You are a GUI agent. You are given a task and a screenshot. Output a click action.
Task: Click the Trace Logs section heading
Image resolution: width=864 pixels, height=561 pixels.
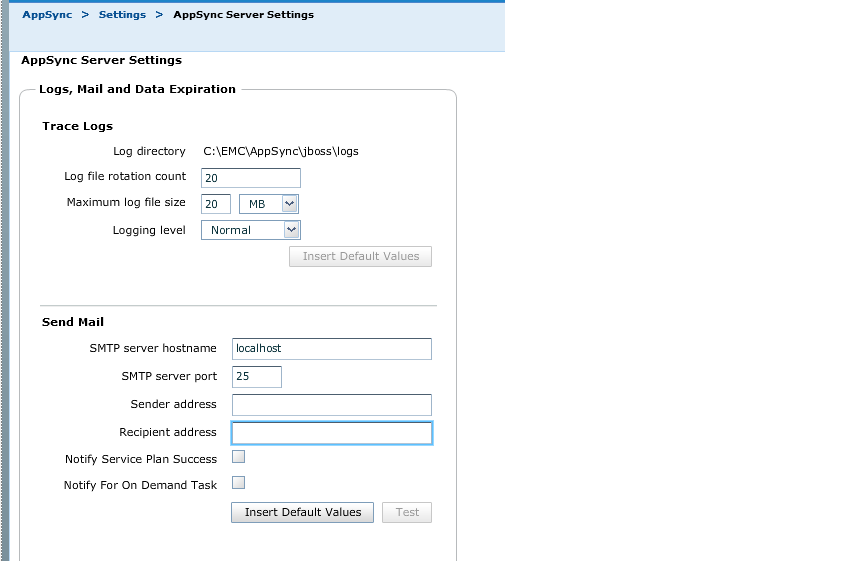tap(77, 126)
